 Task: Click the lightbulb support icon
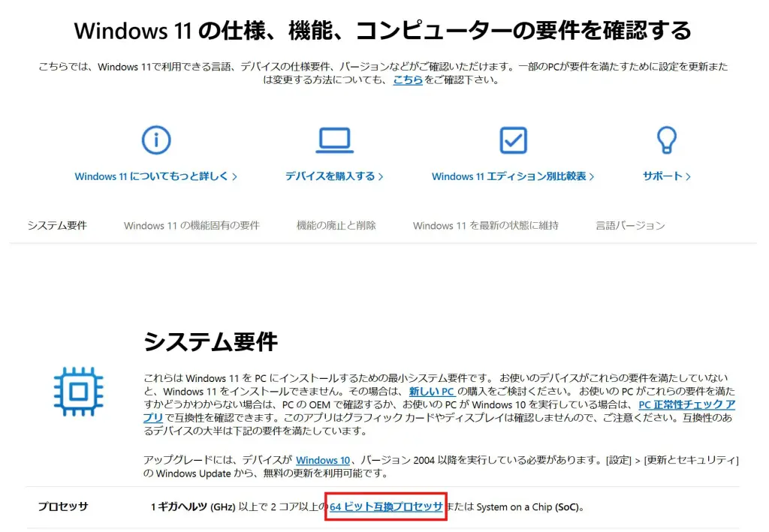667,140
